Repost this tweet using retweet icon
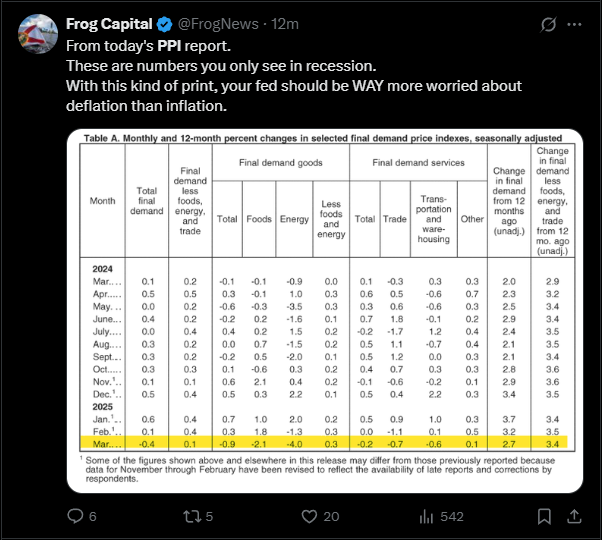The height and width of the screenshot is (540, 602). (x=192, y=516)
